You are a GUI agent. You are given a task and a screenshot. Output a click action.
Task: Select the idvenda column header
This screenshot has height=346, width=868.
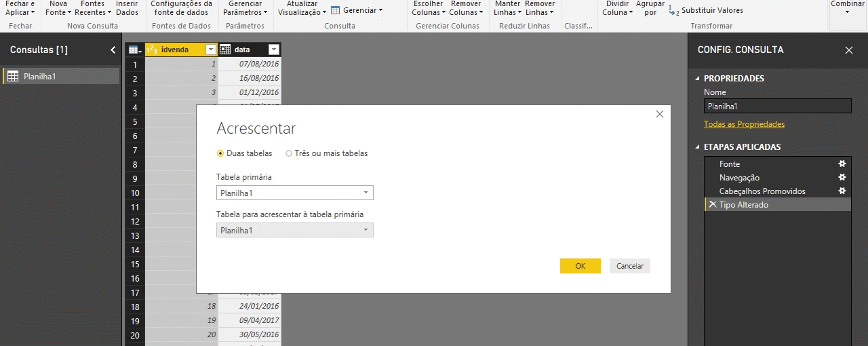click(181, 50)
